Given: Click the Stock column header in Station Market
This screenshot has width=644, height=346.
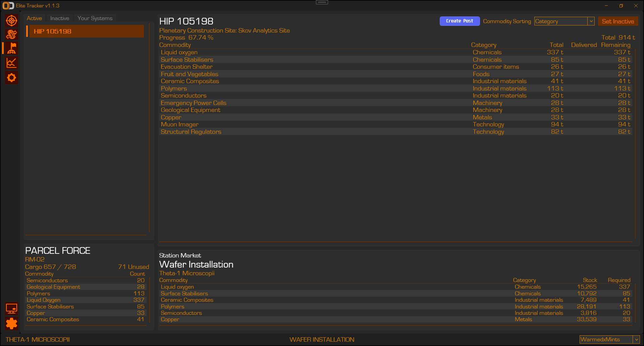Looking at the screenshot, I should tap(590, 280).
